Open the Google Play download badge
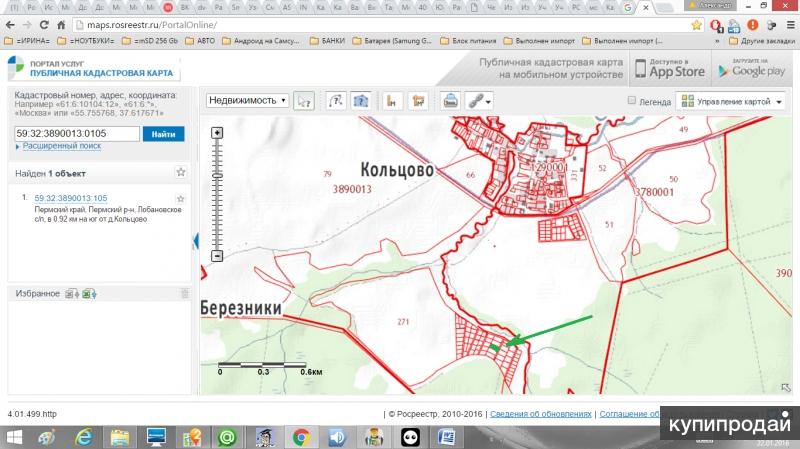Screen dimensions: 800x449 coord(752,68)
